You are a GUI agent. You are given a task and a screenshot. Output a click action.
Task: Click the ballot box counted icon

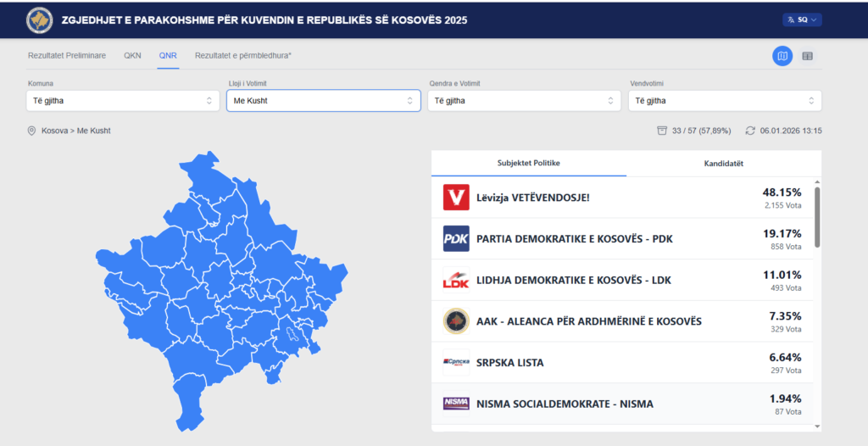(662, 131)
